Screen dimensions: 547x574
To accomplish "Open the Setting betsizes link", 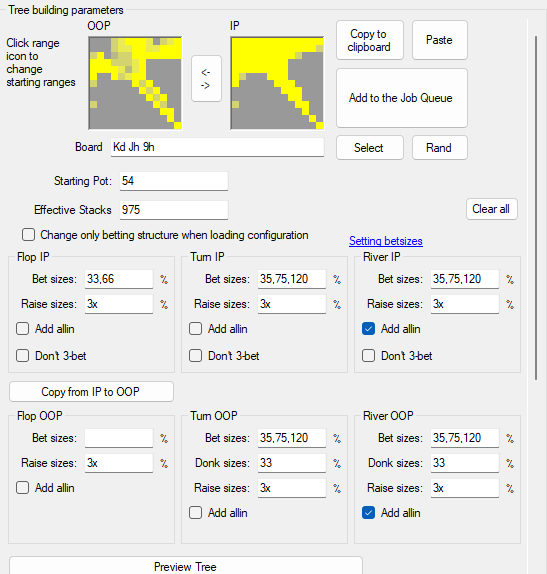I will pyautogui.click(x=386, y=241).
